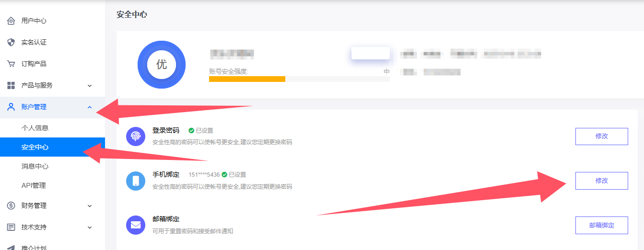
Task: Click the shopping cart icon beside 订购产品
Action: click(x=11, y=64)
